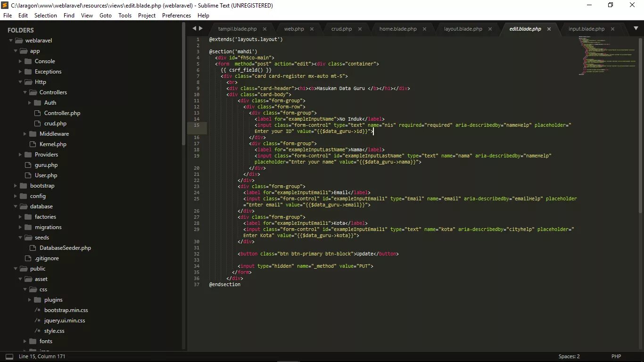Open the Selection menu
The image size is (644, 362).
pyautogui.click(x=46, y=16)
